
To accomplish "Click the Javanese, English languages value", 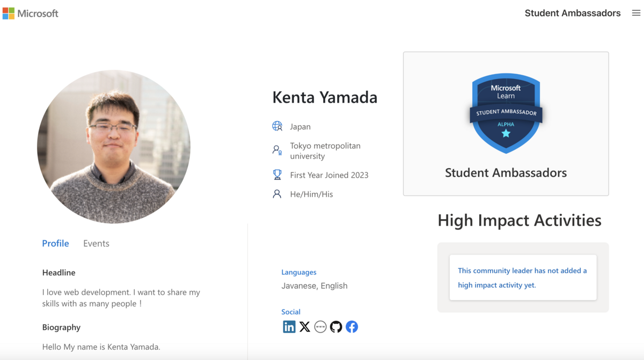I will 314,286.
